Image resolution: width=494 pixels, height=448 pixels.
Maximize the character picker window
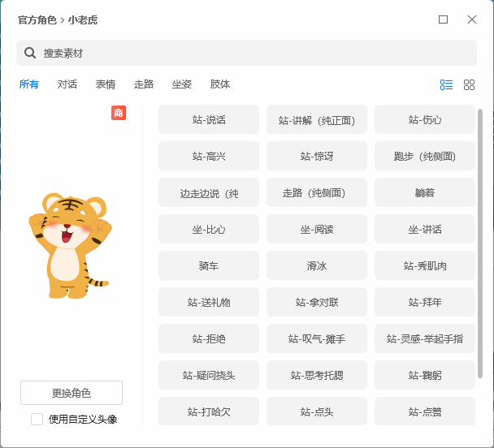[x=443, y=19]
